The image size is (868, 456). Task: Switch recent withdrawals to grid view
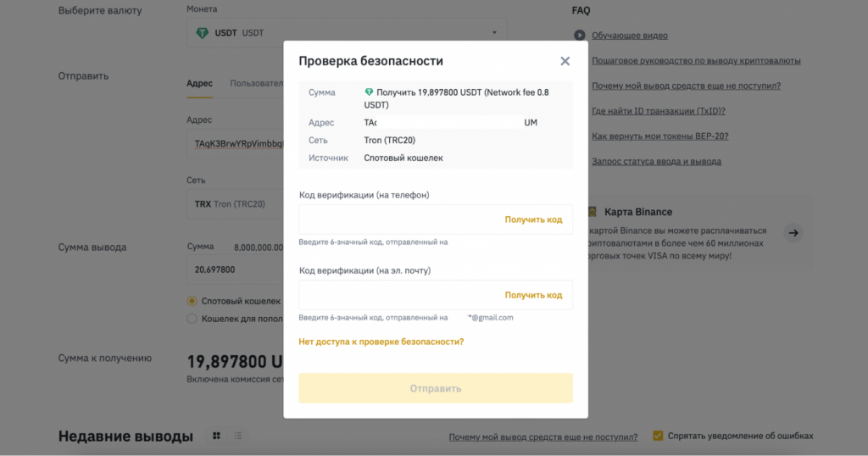216,436
